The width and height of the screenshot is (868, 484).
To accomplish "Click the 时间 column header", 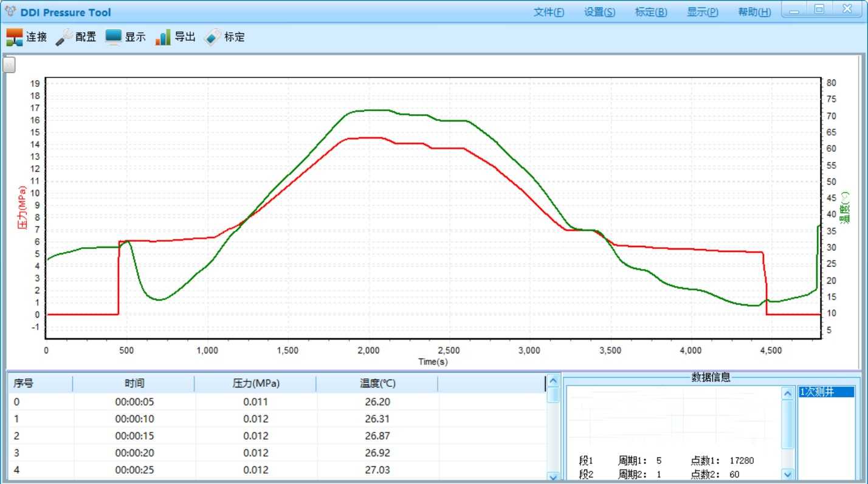I will click(134, 384).
